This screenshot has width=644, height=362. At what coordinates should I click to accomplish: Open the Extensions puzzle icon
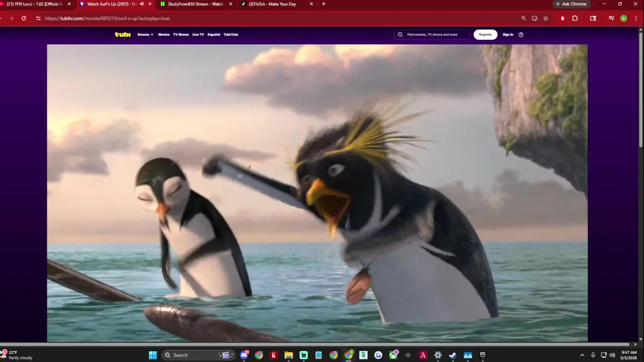(x=575, y=18)
